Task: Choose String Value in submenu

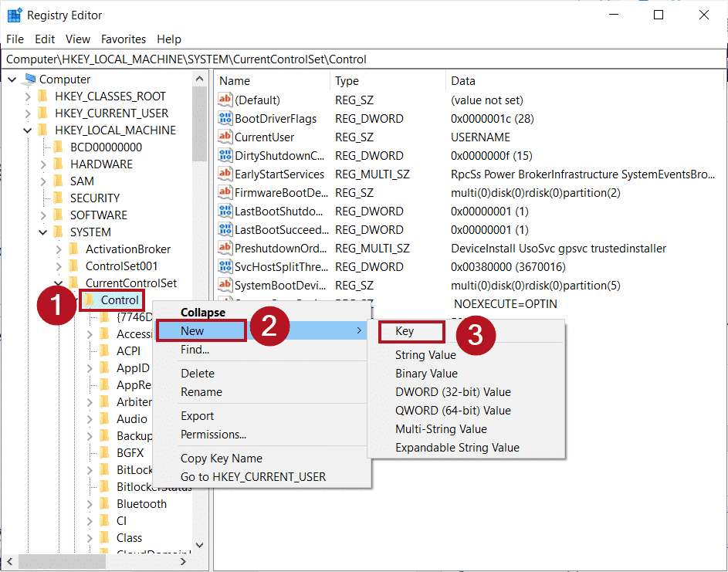Action: 466,355
